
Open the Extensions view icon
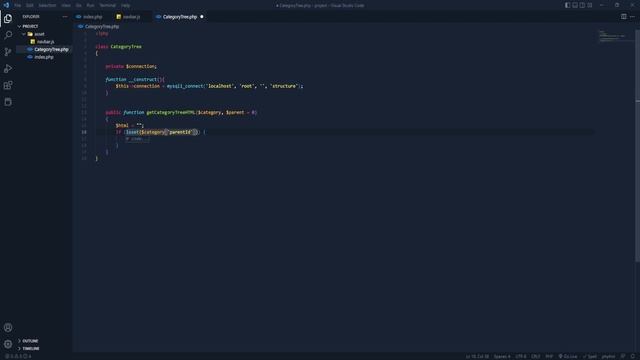(8, 85)
